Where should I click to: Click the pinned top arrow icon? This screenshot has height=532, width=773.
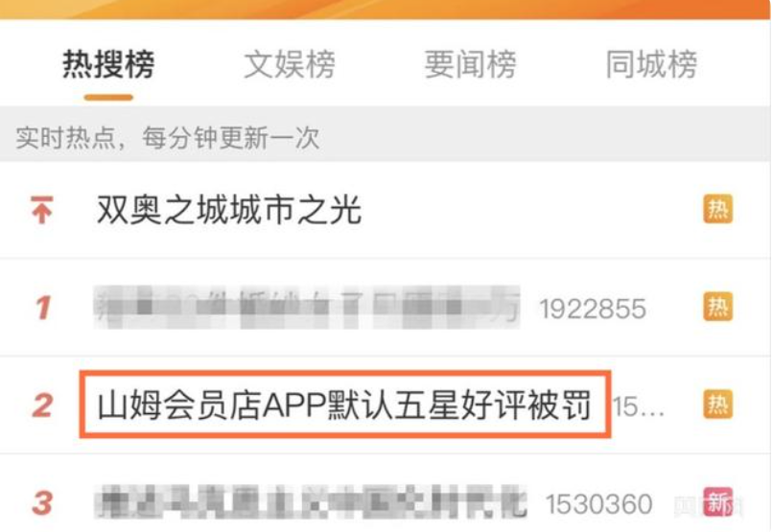pos(42,209)
